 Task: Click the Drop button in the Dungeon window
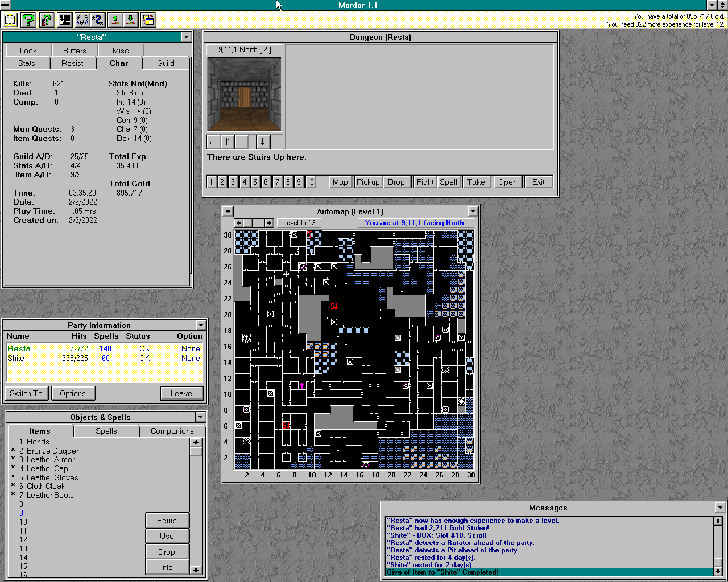point(396,182)
